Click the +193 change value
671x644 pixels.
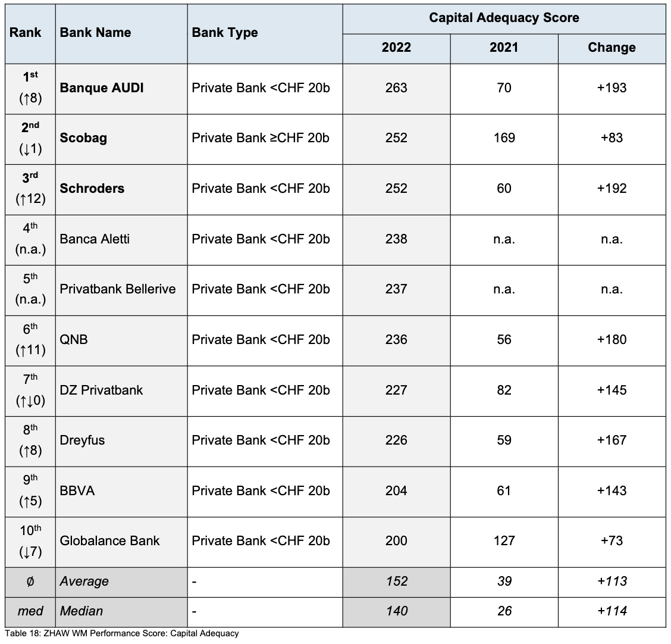click(x=611, y=88)
